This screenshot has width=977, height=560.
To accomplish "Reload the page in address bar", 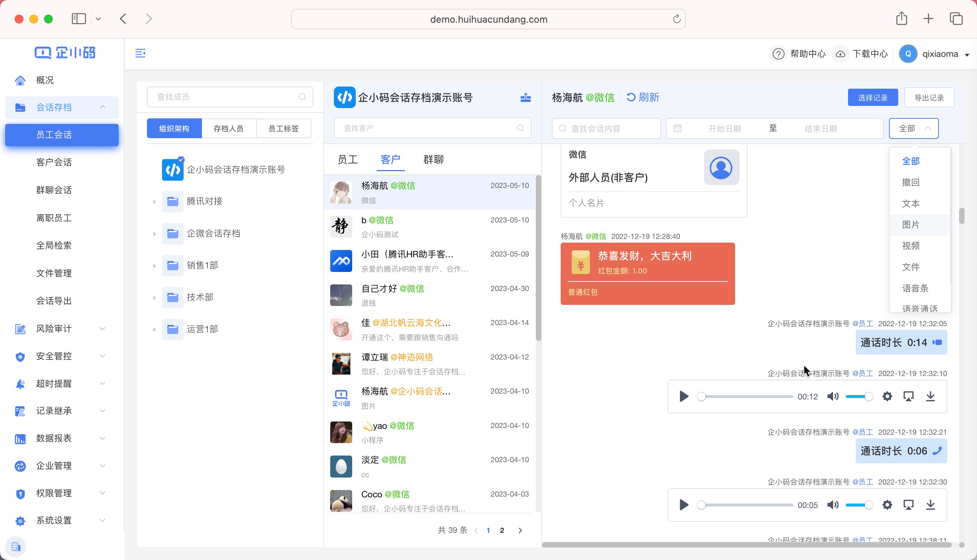I will (677, 19).
